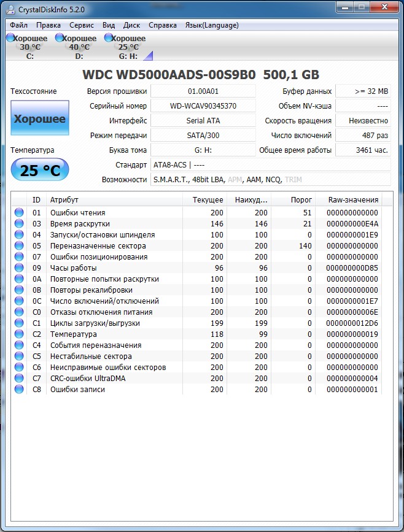Open the Справка menu
The width and height of the screenshot is (404, 532).
[x=163, y=25]
